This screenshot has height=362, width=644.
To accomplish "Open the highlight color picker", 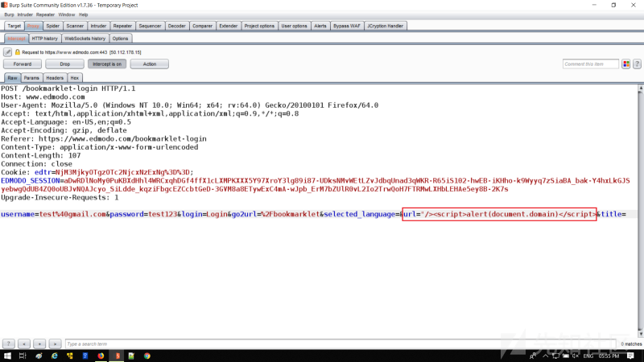I will tap(626, 64).
